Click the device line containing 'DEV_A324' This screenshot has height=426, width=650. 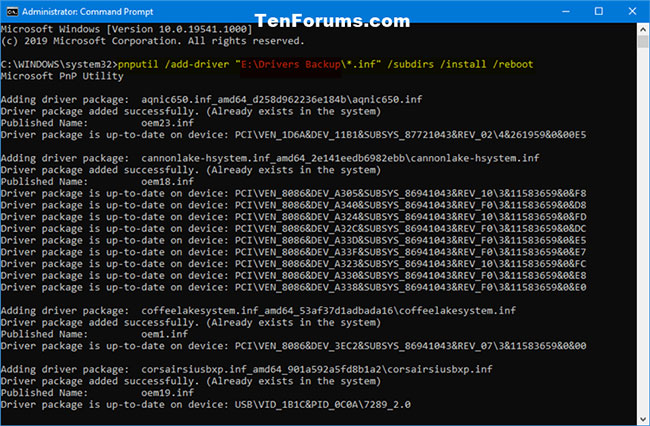pos(293,217)
